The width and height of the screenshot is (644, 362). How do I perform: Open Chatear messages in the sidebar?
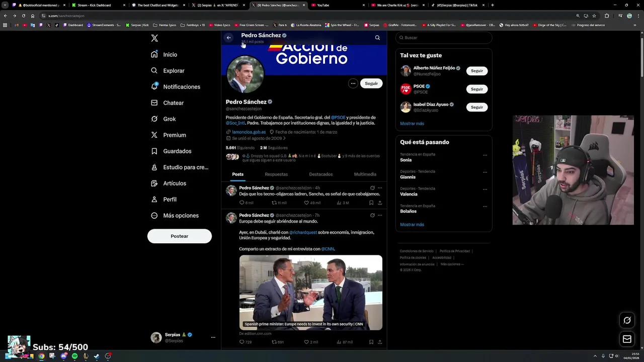[x=168, y=103]
